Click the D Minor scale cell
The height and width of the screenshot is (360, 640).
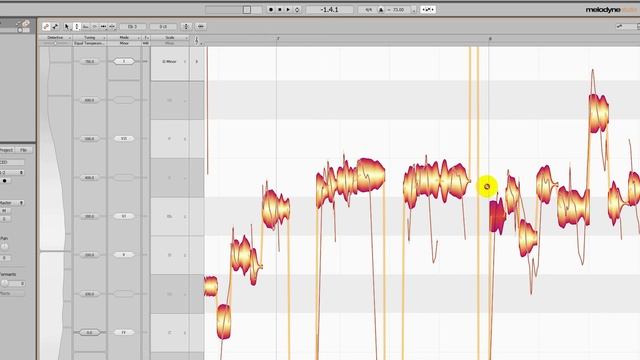click(169, 62)
